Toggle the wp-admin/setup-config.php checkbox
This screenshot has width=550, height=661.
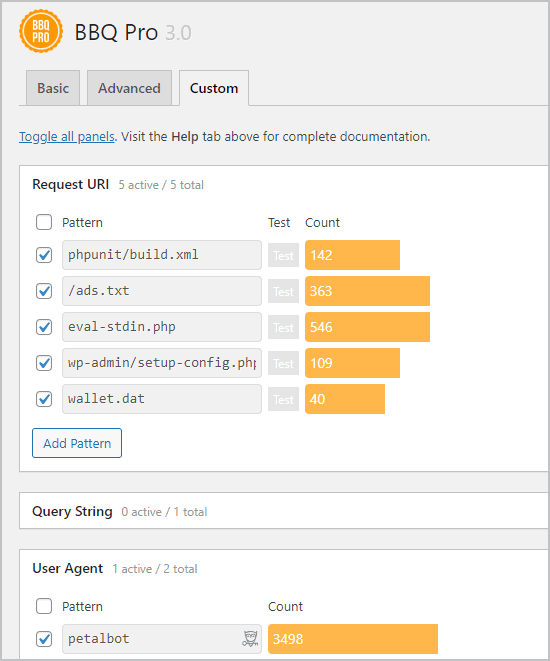pos(44,363)
